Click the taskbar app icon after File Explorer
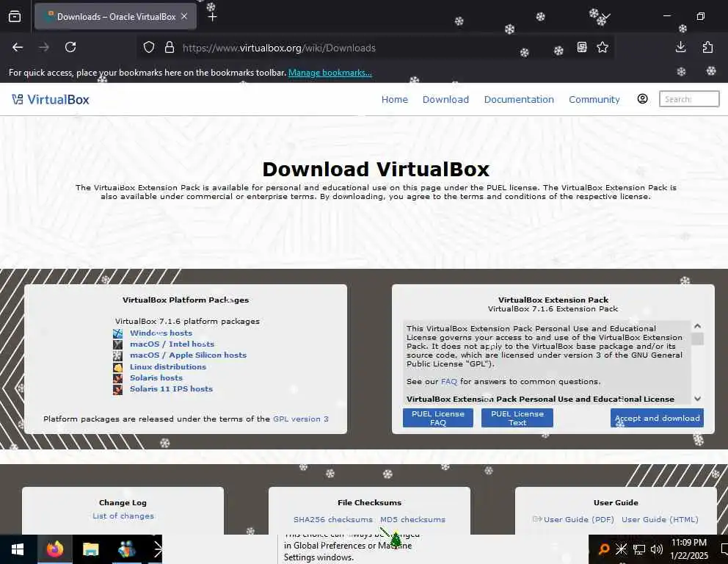 126,549
